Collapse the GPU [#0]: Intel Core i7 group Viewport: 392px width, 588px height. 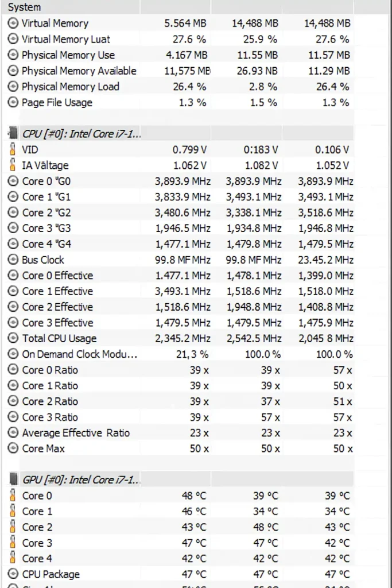(x=81, y=479)
